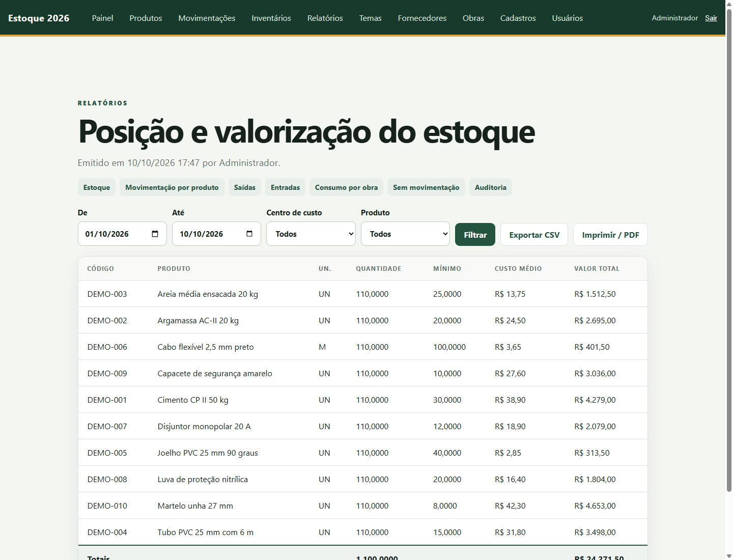Click product Martelo unha 27 mm

[195, 506]
